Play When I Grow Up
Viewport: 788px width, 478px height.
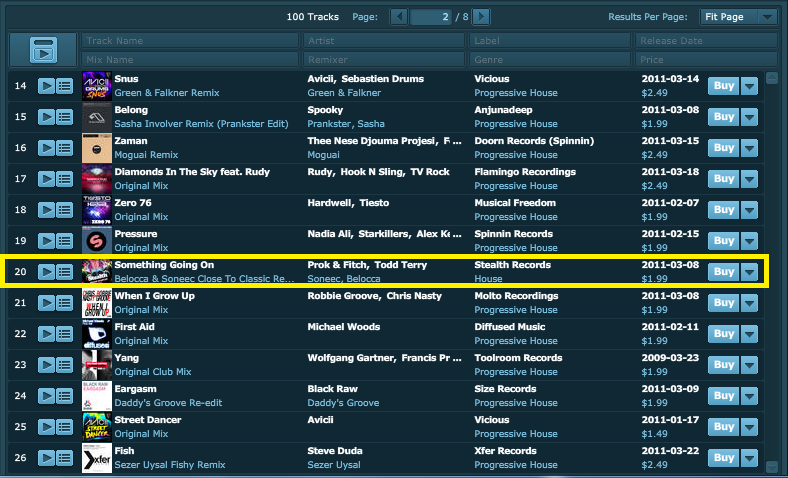click(46, 303)
